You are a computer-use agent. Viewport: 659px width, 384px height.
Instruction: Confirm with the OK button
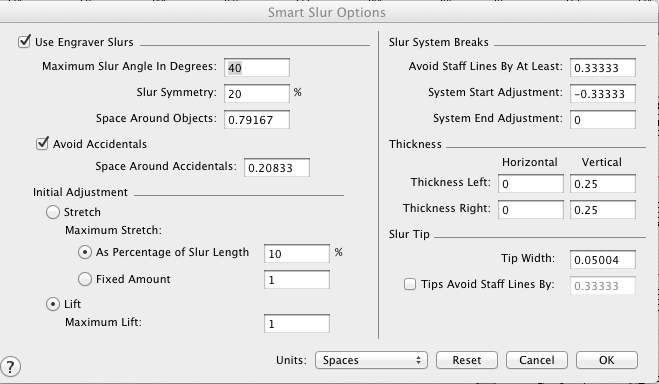(x=606, y=360)
